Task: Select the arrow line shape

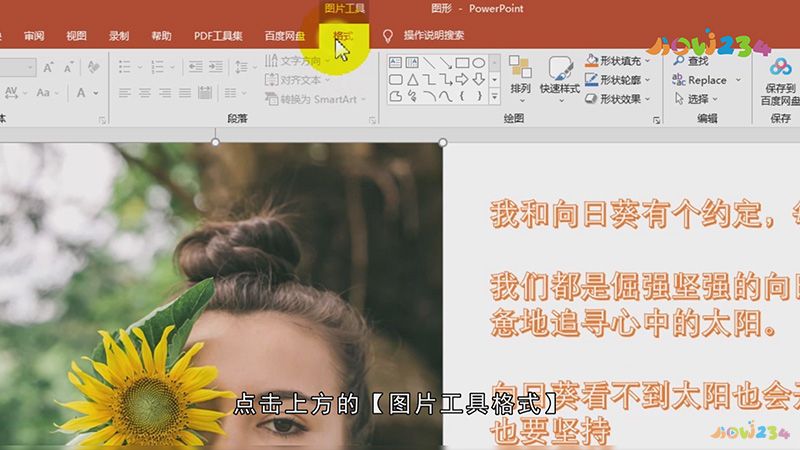Action: tap(446, 63)
